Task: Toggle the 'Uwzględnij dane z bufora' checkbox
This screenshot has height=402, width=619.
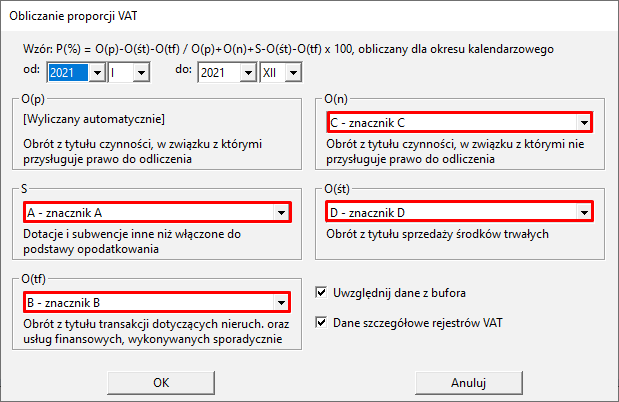Action: click(x=322, y=293)
